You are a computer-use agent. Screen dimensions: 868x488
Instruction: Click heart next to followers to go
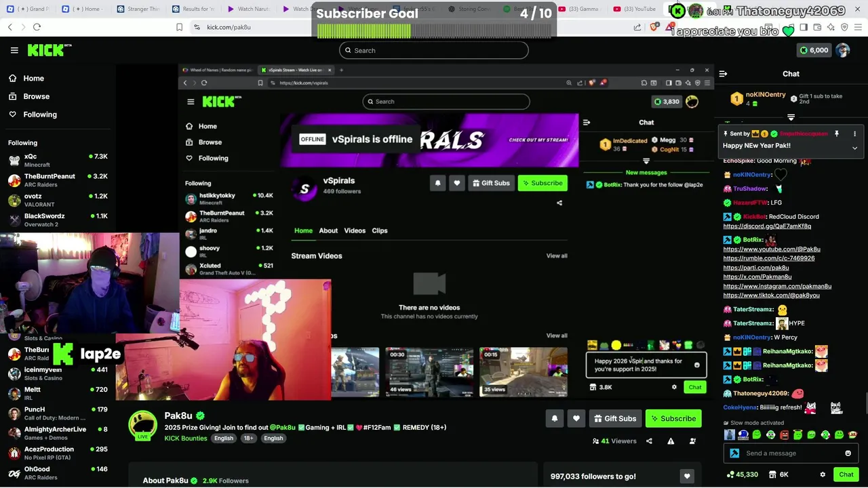click(x=687, y=476)
